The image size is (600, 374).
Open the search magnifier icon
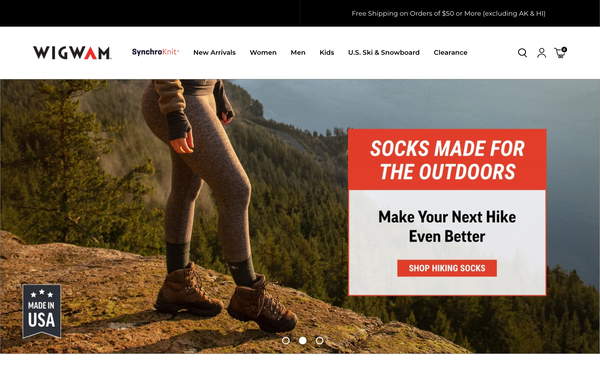coord(522,53)
